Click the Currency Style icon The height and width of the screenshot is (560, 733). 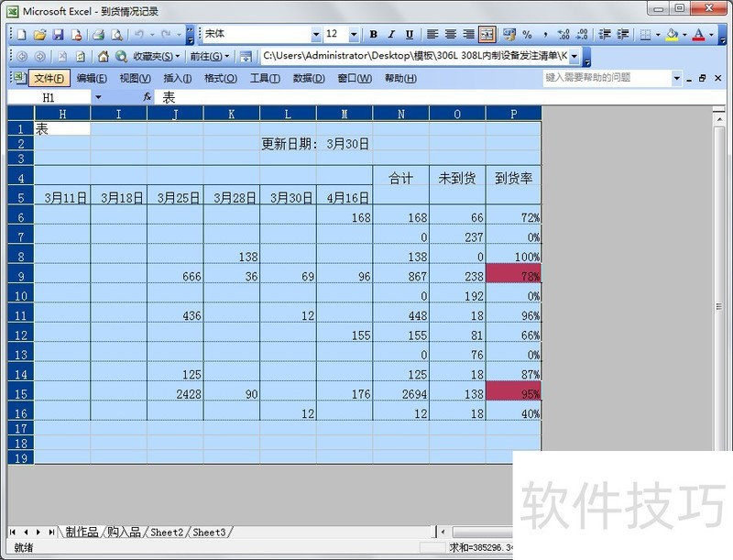tap(508, 34)
